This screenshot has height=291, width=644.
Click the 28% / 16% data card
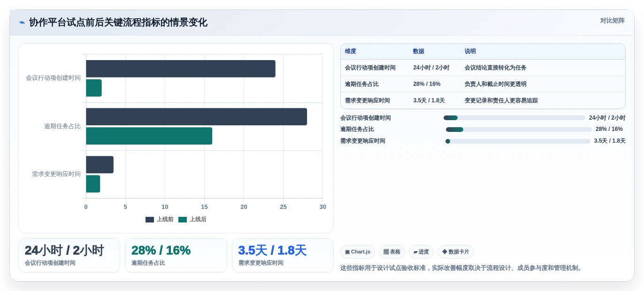pyautogui.click(x=176, y=255)
